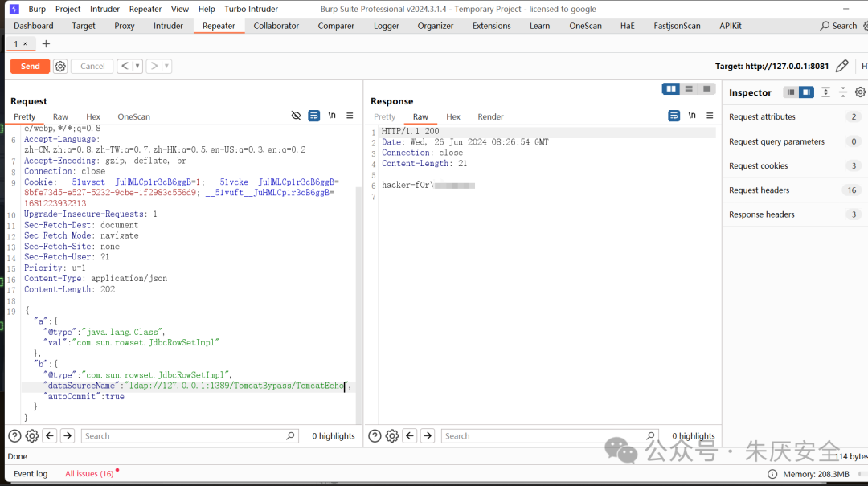Select request Hex view tab

tap(93, 116)
